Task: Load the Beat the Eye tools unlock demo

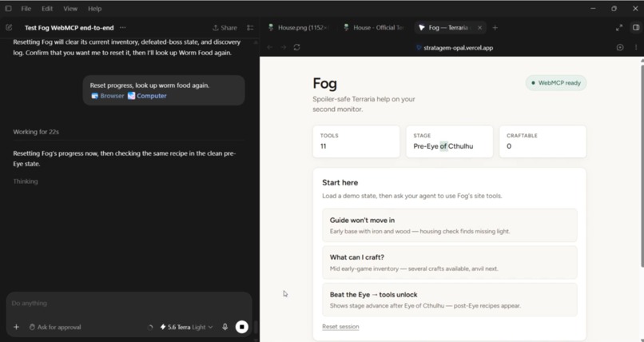Action: pos(449,300)
